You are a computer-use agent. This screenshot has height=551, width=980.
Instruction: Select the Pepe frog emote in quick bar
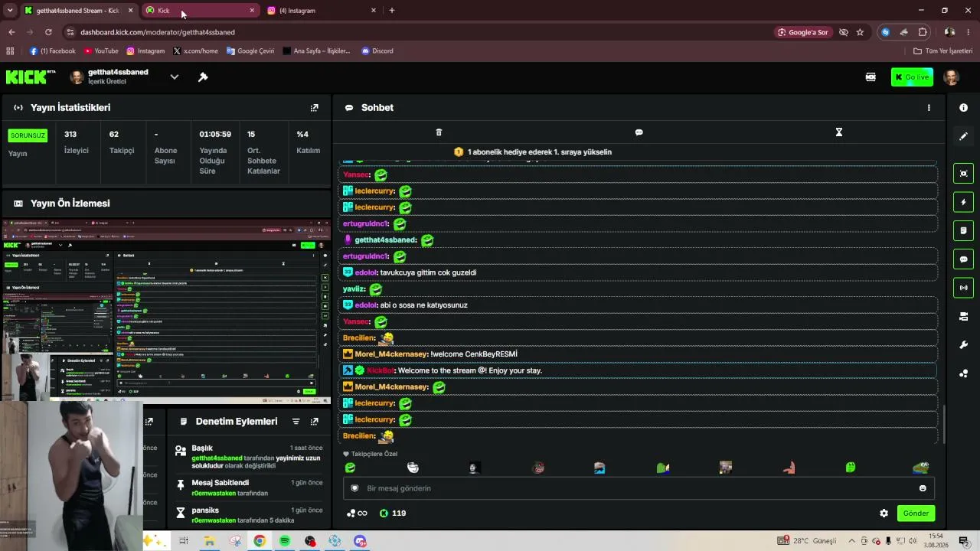point(921,468)
